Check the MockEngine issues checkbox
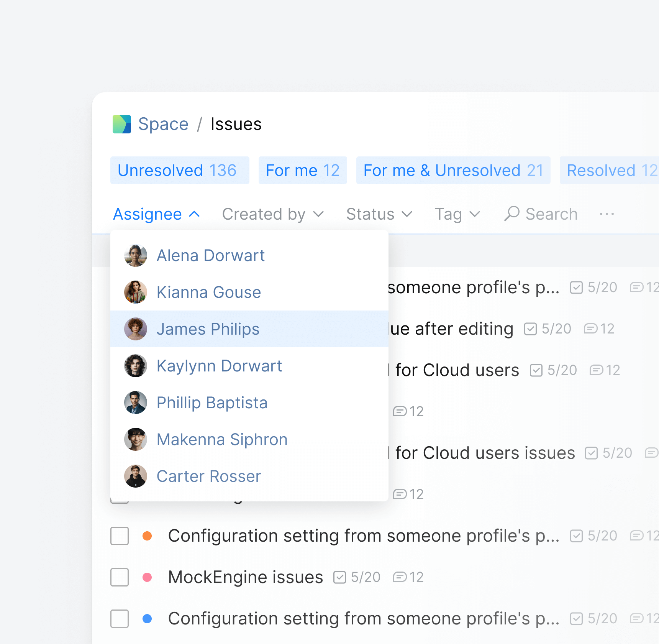Screen dimensions: 659x644 pyautogui.click(x=120, y=577)
